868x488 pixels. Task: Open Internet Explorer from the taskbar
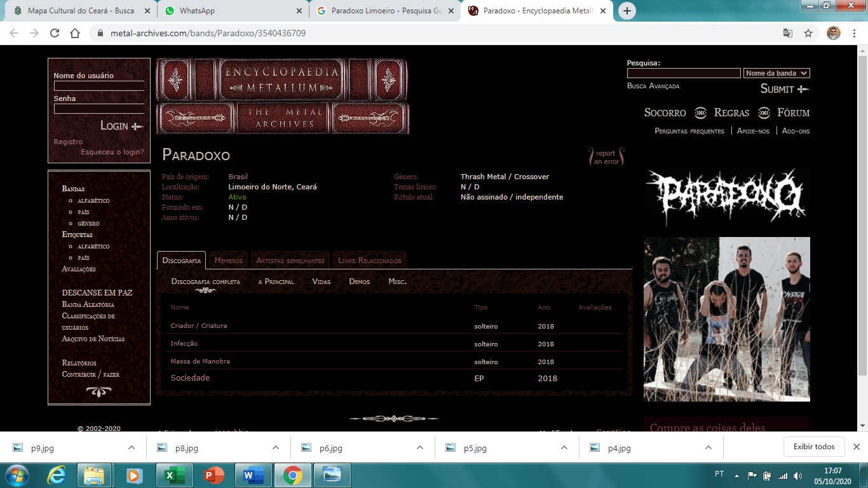[x=57, y=475]
